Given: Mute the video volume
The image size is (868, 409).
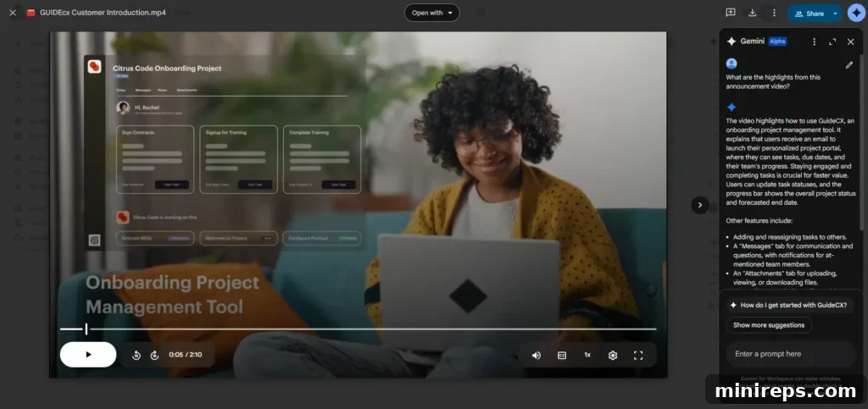Looking at the screenshot, I should coord(536,356).
